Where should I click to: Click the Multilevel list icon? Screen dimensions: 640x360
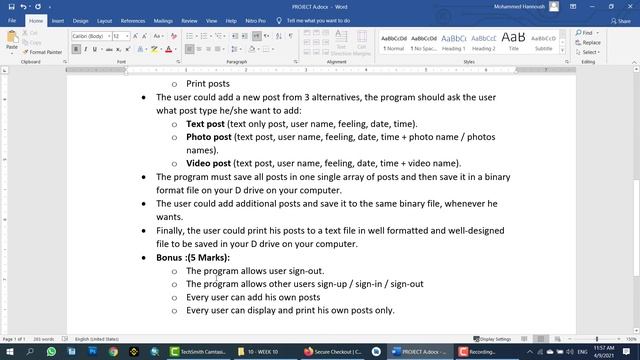click(218, 36)
